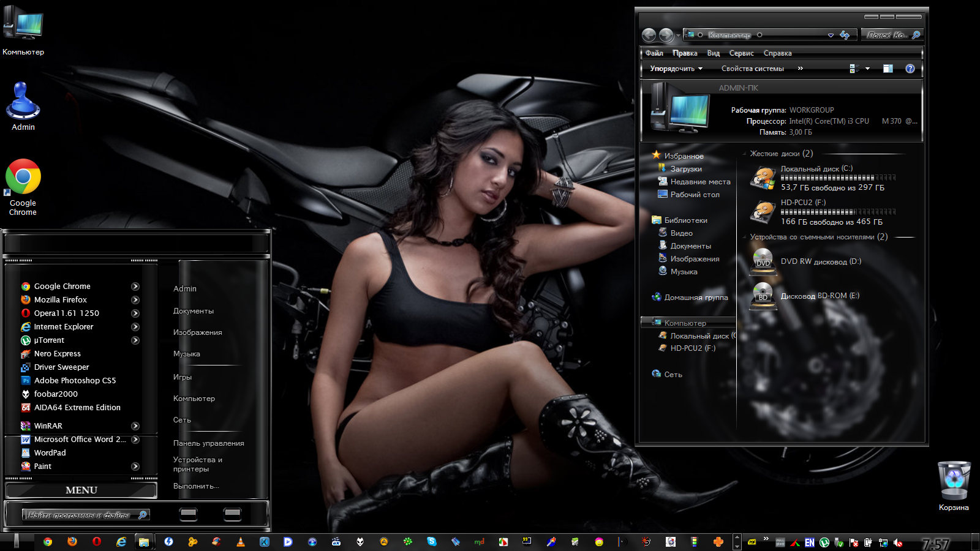
Task: Click Explorer's back navigation arrow
Action: 649,36
